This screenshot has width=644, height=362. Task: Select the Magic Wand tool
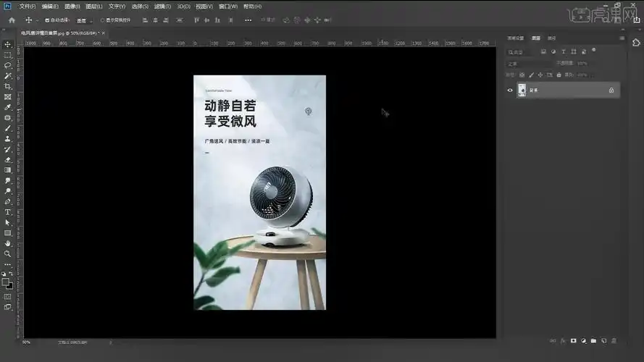click(8, 76)
